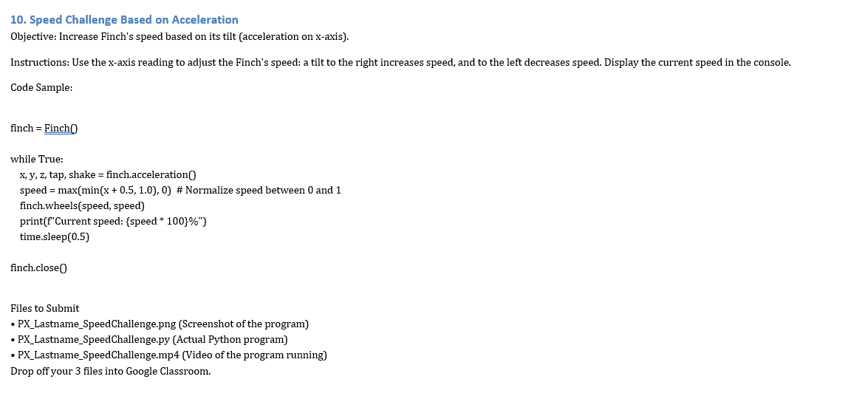Click the "Files to Submit" text
The height and width of the screenshot is (413, 868).
point(45,309)
